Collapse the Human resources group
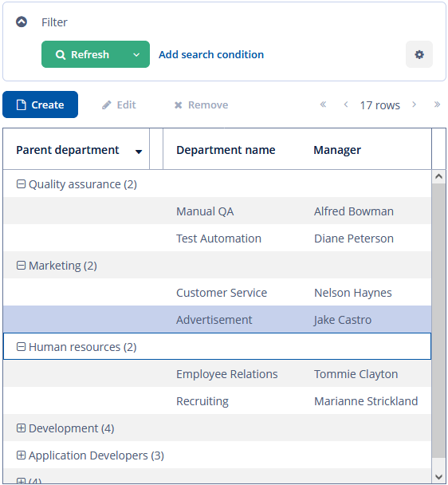 click(21, 347)
